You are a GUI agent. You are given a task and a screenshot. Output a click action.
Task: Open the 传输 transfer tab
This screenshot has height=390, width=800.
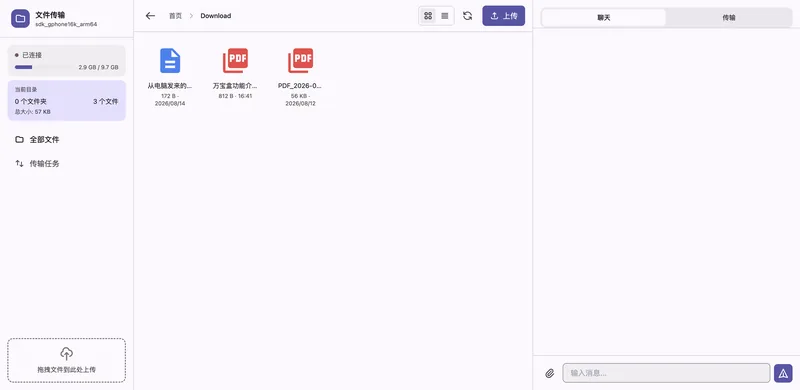(729, 17)
